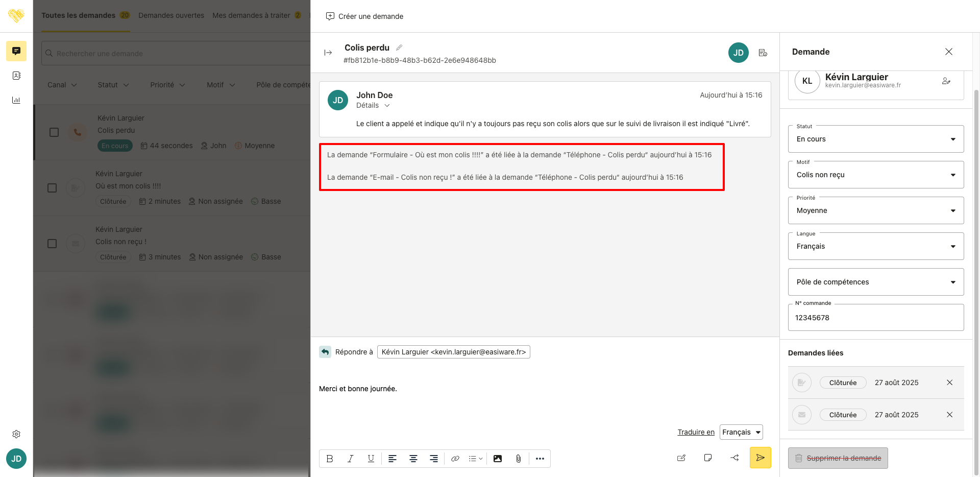This screenshot has height=477, width=980.
Task: Click the N° commande input field
Action: [875, 318]
